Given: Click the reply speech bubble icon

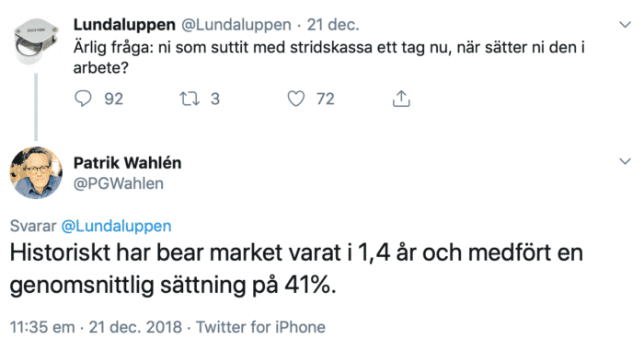Looking at the screenshot, I should pos(83,99).
